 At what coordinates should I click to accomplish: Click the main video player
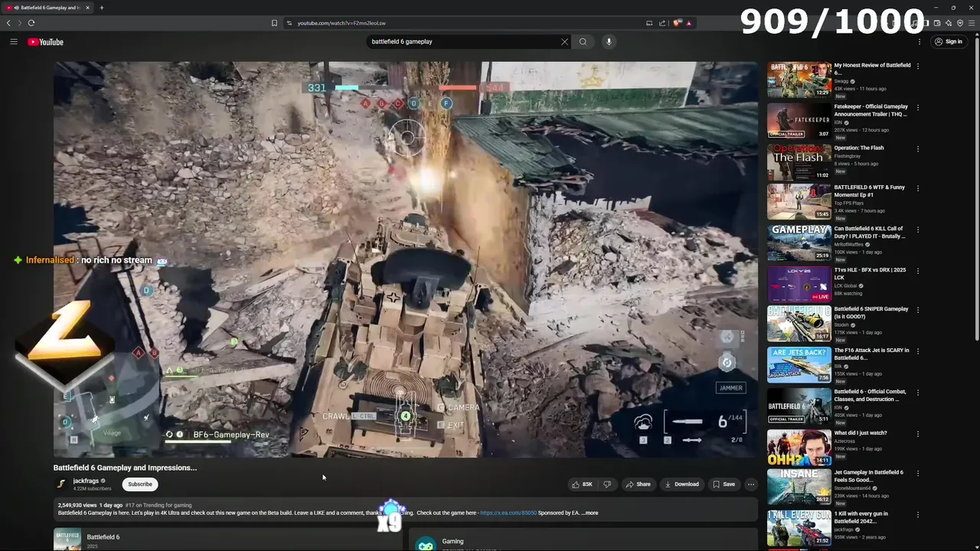405,259
